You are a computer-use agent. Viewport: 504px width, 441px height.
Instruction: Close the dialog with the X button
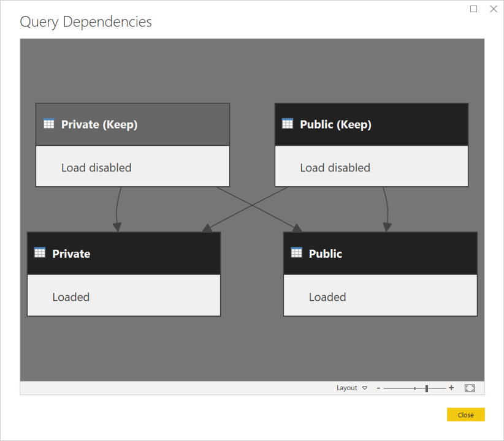click(494, 9)
